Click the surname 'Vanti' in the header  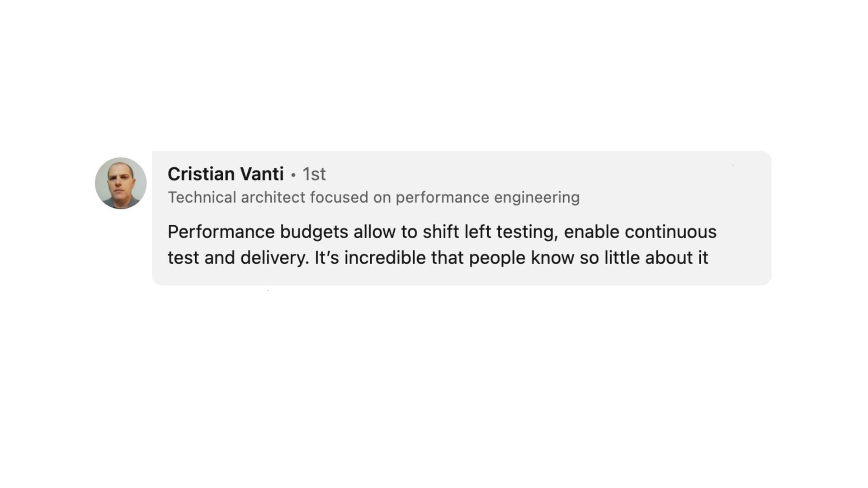pyautogui.click(x=262, y=174)
